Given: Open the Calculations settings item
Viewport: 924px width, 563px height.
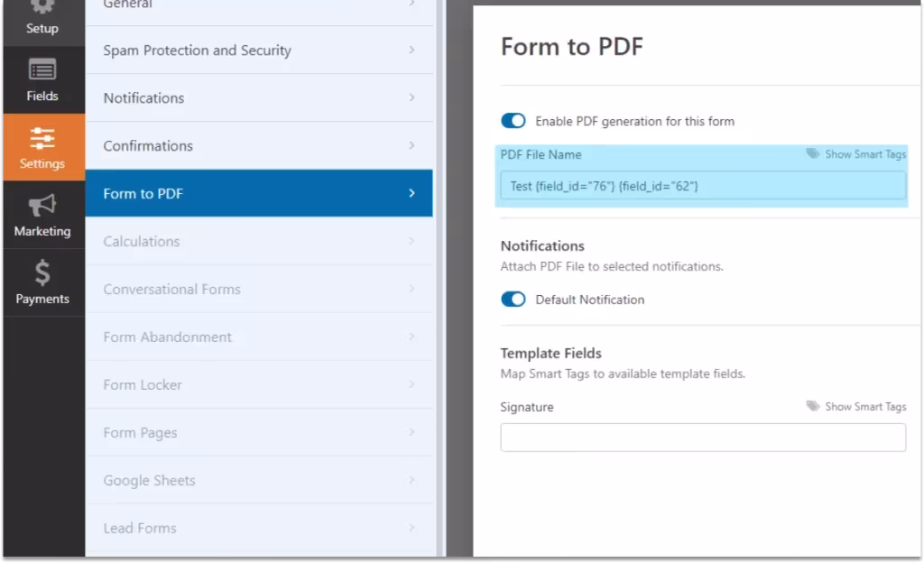Looking at the screenshot, I should click(258, 242).
